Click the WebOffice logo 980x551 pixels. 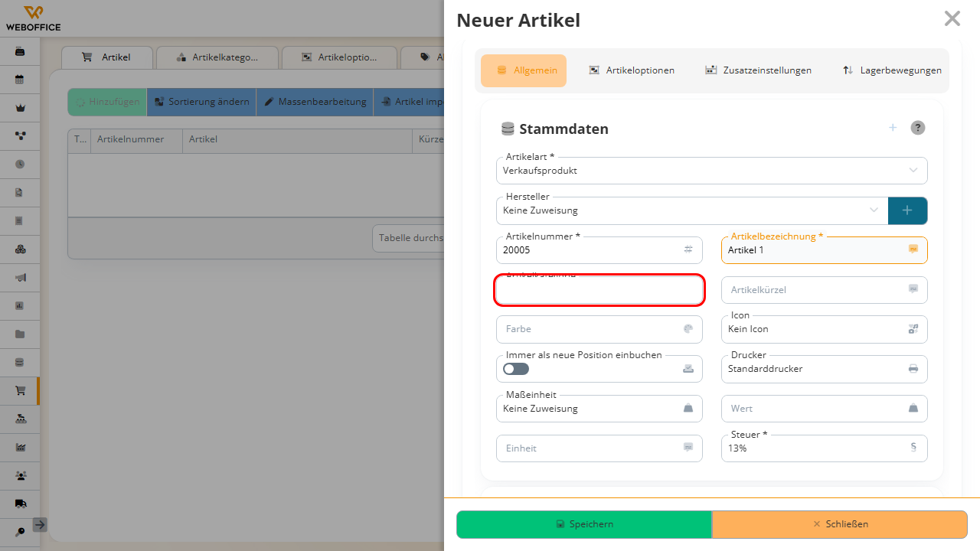coord(33,18)
